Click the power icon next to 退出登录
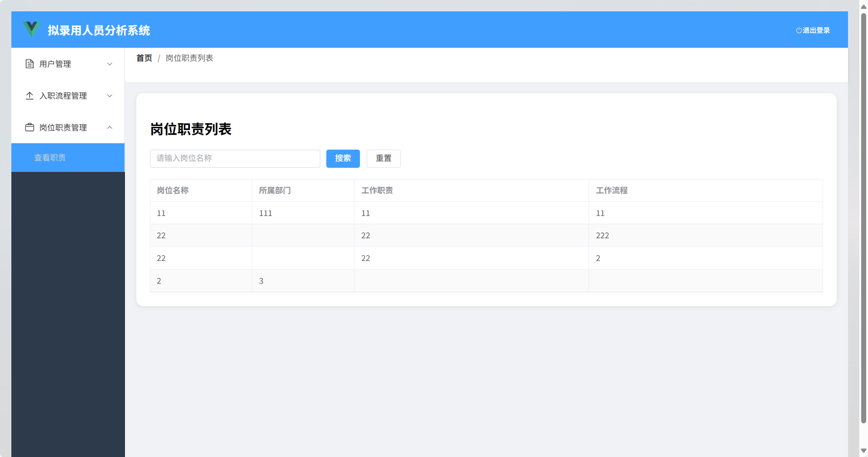This screenshot has height=457, width=868. click(798, 30)
